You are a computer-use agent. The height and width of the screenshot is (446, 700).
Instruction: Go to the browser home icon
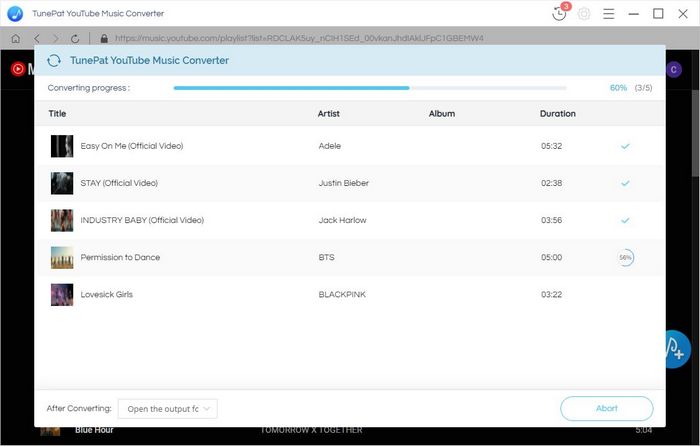pos(16,38)
